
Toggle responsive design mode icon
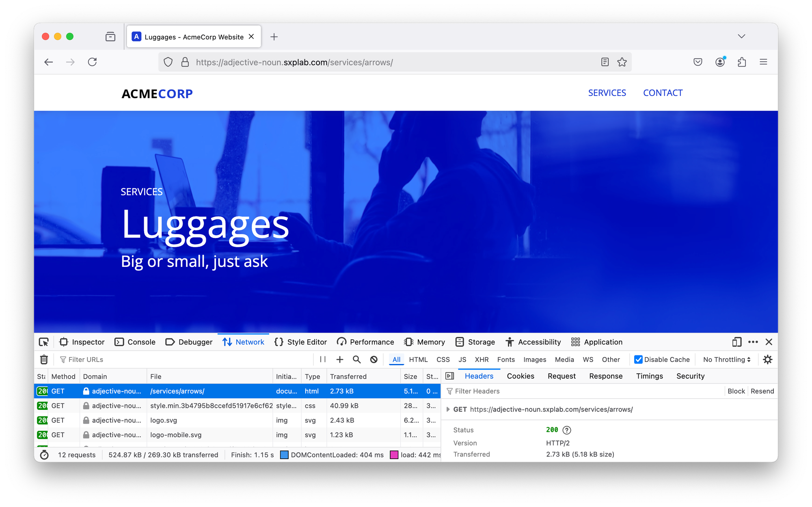[x=737, y=342]
